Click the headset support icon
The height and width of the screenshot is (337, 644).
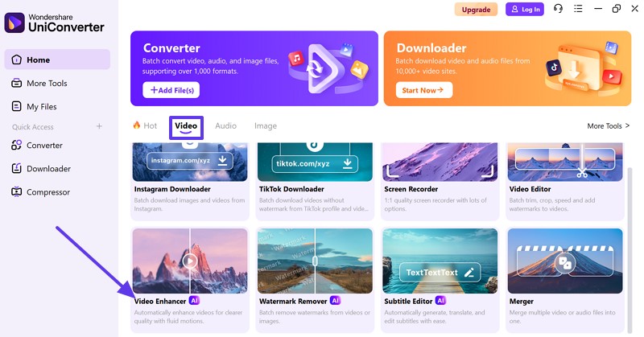[x=558, y=9]
